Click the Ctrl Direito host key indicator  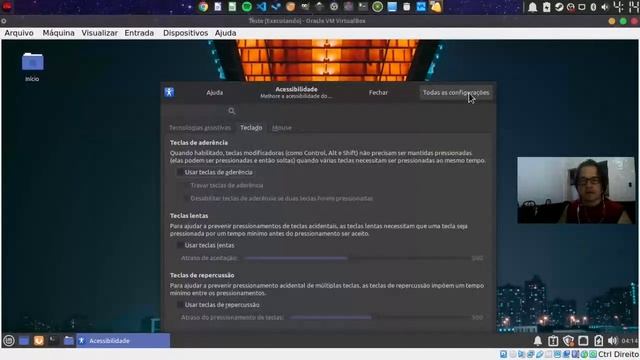[x=618, y=354]
